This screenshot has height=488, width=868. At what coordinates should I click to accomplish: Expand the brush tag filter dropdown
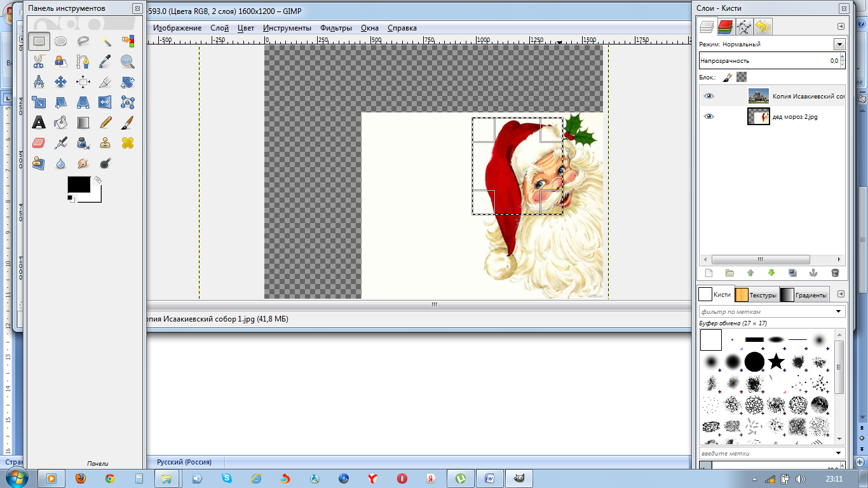click(x=839, y=311)
